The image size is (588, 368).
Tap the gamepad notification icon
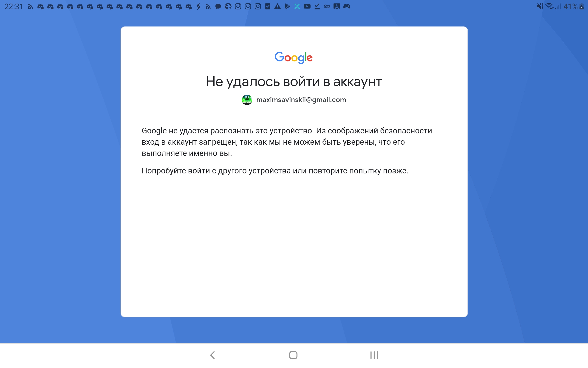347,6
